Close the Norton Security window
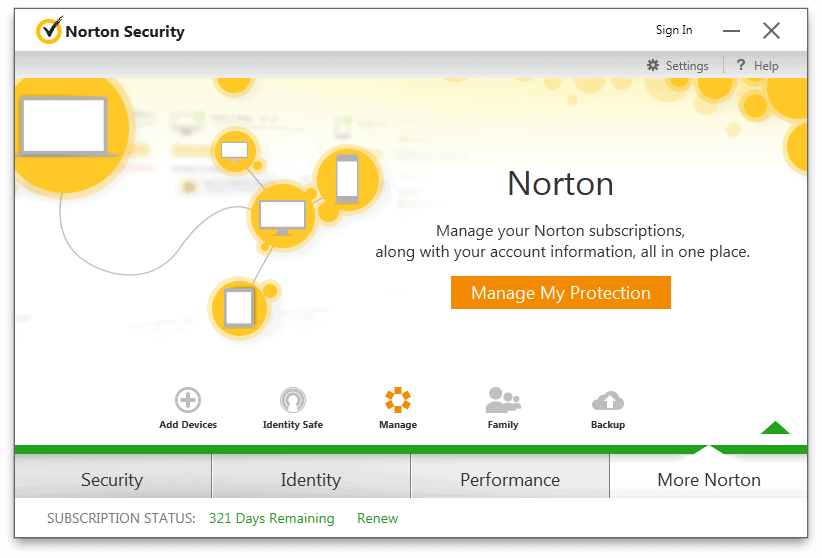Image resolution: width=822 pixels, height=558 pixels. point(771,31)
